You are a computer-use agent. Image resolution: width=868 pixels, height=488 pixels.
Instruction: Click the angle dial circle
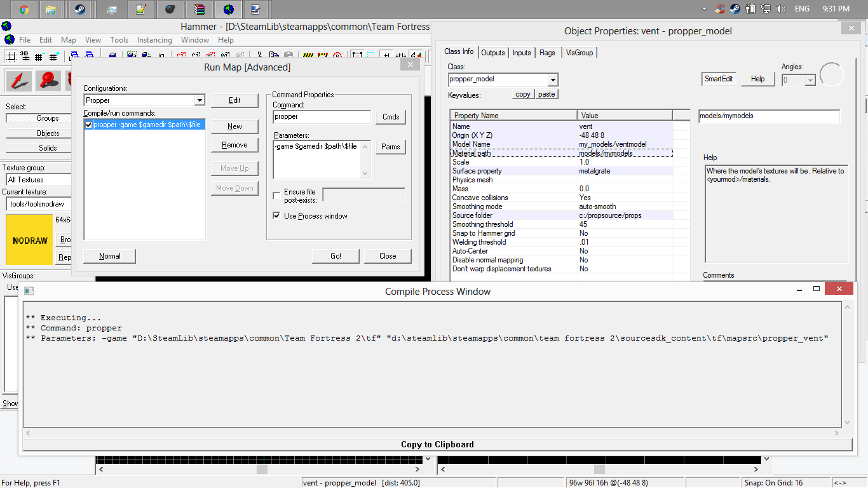point(832,75)
